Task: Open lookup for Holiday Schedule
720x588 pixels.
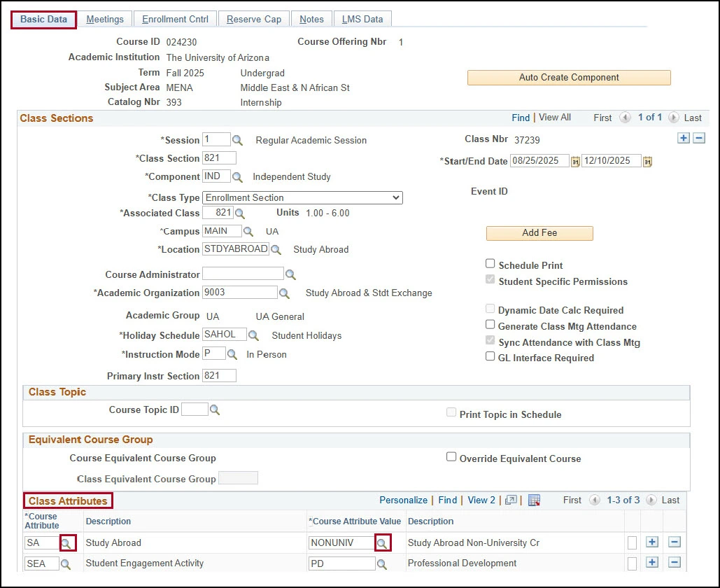Action: [253, 335]
